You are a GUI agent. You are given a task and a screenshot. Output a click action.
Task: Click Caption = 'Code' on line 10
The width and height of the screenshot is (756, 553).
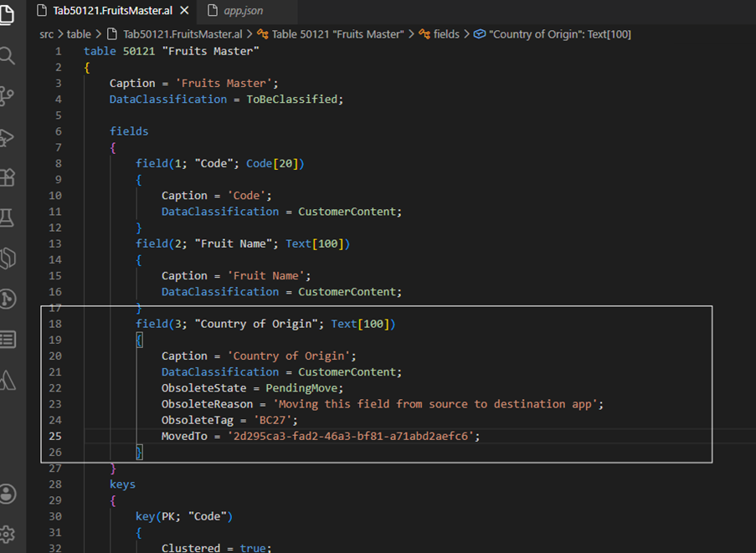217,196
